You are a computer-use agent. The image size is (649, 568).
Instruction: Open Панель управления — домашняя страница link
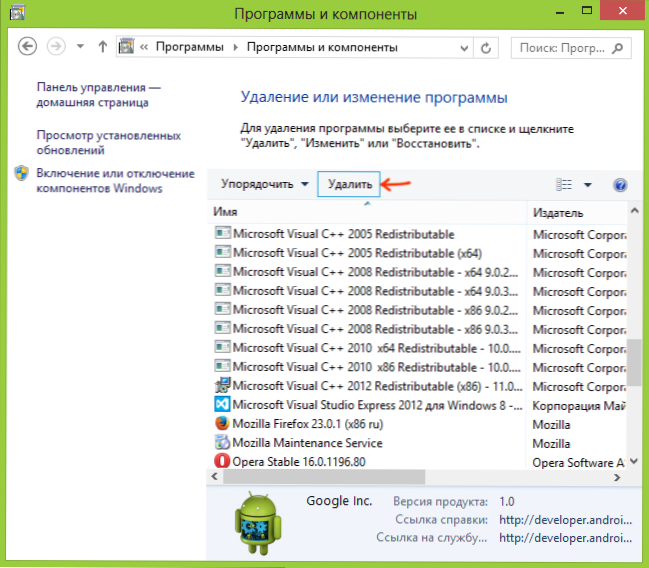99,94
